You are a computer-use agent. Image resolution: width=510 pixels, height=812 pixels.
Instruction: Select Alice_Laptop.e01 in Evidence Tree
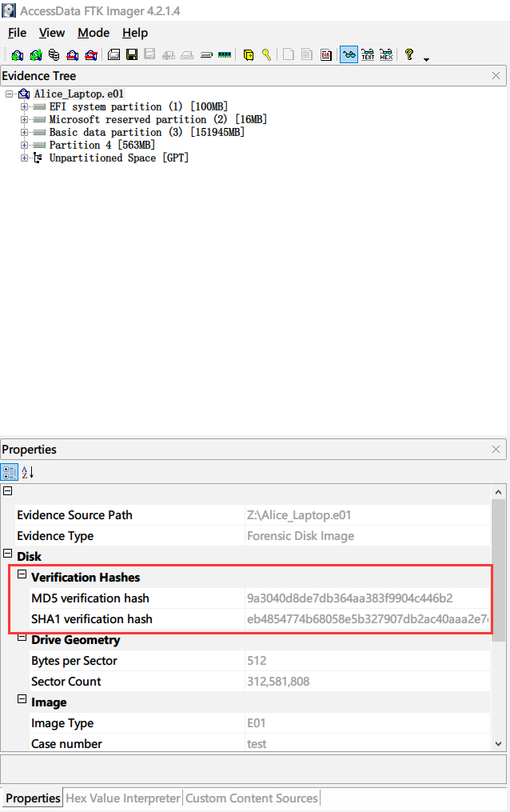[x=78, y=94]
